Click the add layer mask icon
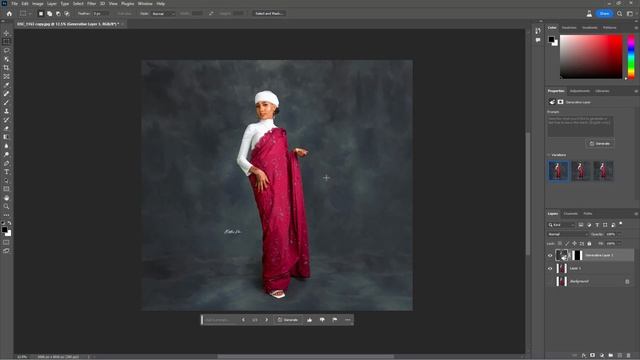Viewport: 640px width, 360px height. point(593,356)
